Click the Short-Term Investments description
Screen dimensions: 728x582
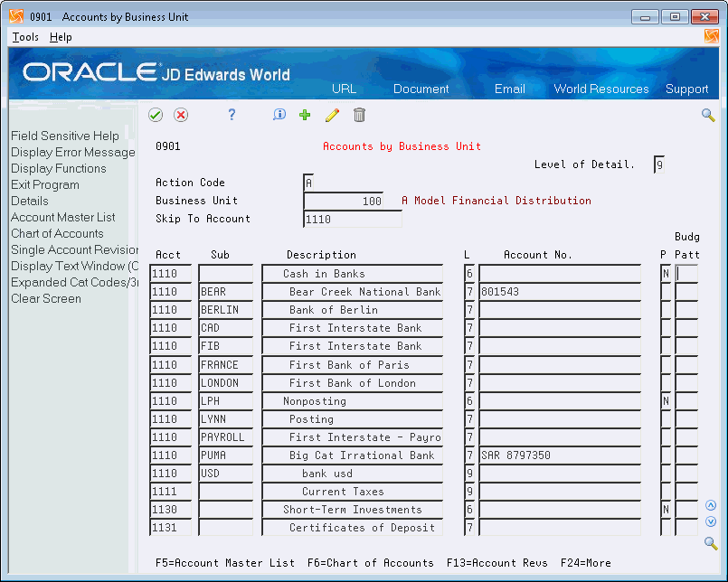(x=352, y=510)
